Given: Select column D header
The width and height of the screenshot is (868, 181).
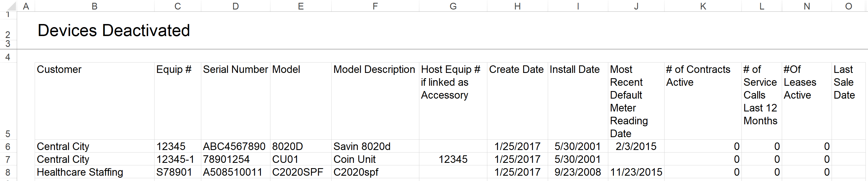Looking at the screenshot, I should [235, 6].
